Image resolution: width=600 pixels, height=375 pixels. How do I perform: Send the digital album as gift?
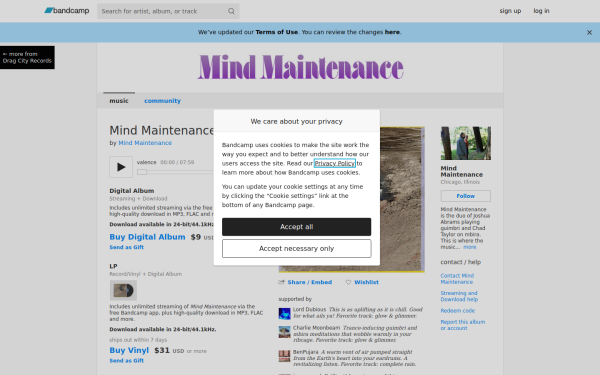click(127, 247)
